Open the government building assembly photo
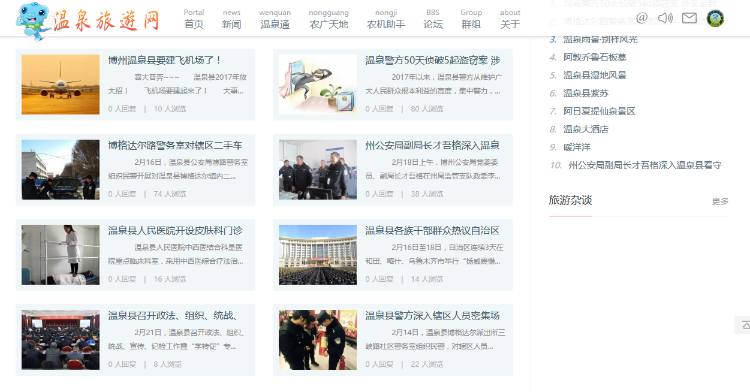Viewport: 750px width, 392px height. pyautogui.click(x=318, y=255)
